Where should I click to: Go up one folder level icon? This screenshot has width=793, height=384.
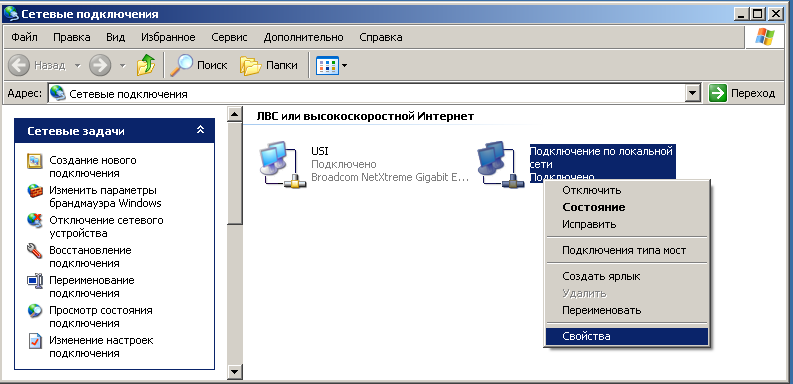pos(146,65)
